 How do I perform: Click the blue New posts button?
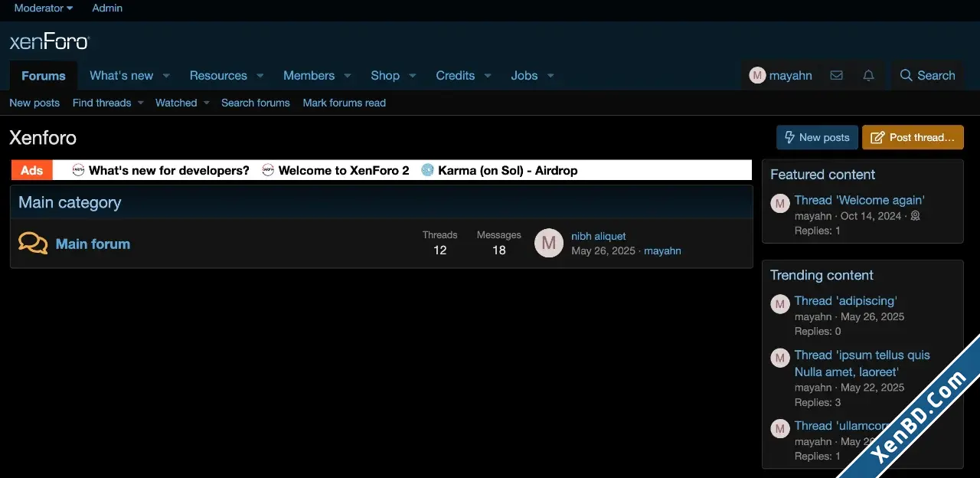817,137
